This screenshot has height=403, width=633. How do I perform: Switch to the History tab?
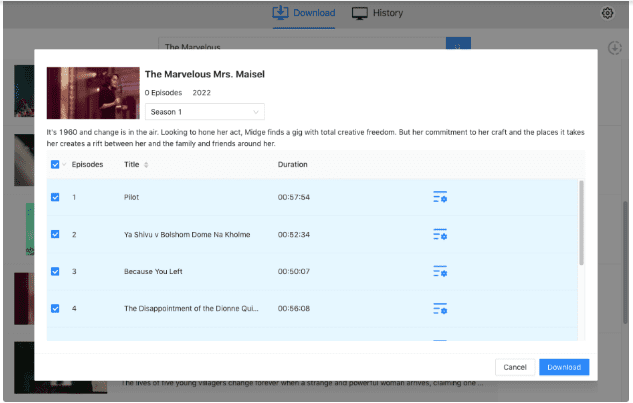[x=377, y=13]
